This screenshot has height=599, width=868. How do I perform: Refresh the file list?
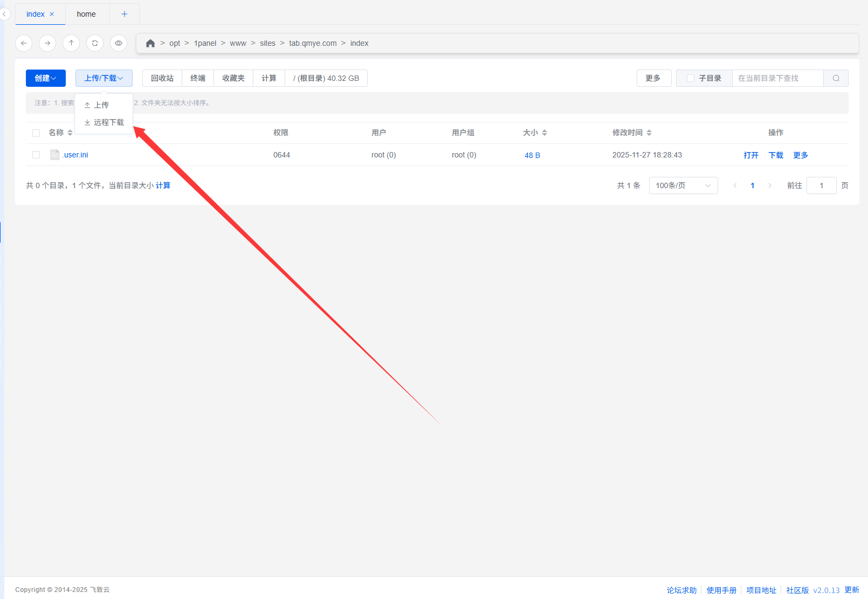click(x=95, y=43)
